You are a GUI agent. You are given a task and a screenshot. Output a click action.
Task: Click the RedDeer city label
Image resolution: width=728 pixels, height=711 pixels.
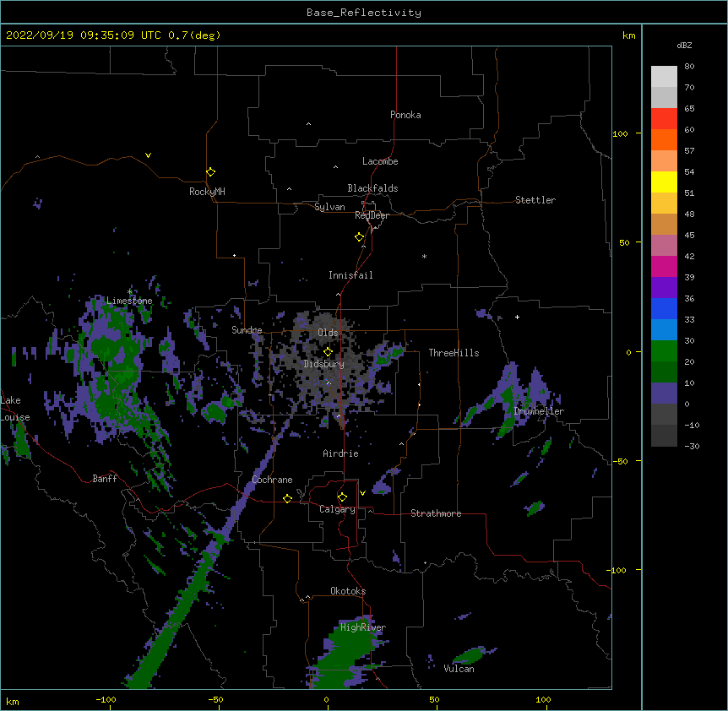point(372,215)
